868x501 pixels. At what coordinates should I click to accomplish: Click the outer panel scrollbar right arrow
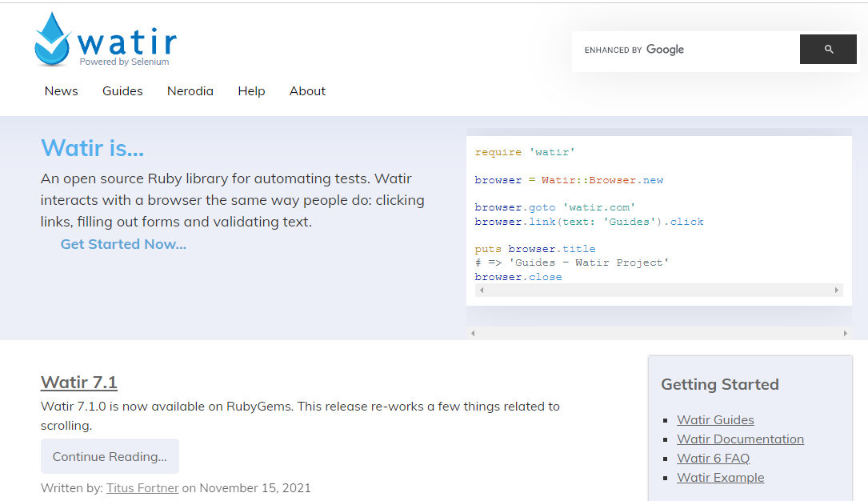(846, 333)
